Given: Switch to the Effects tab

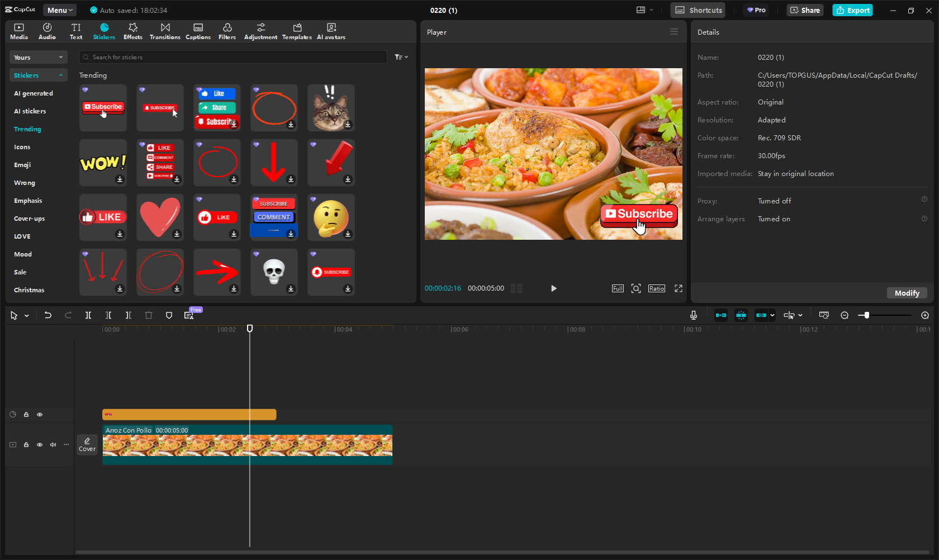Looking at the screenshot, I should coord(133,31).
